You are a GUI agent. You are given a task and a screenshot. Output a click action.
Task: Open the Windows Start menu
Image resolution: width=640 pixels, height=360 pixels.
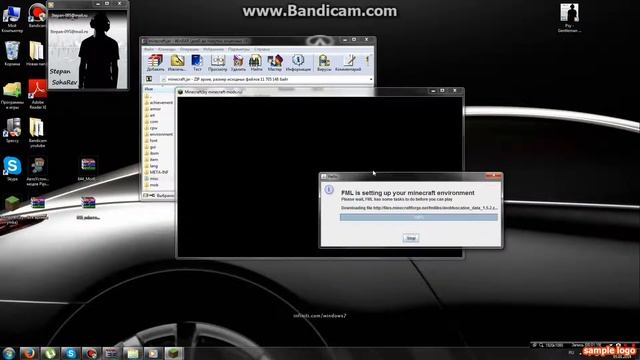coord(9,353)
